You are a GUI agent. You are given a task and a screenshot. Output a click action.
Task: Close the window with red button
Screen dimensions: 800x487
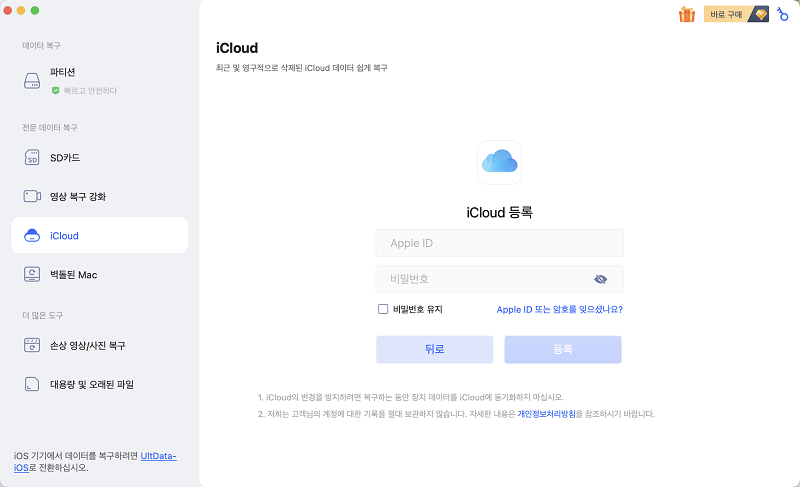(x=8, y=10)
